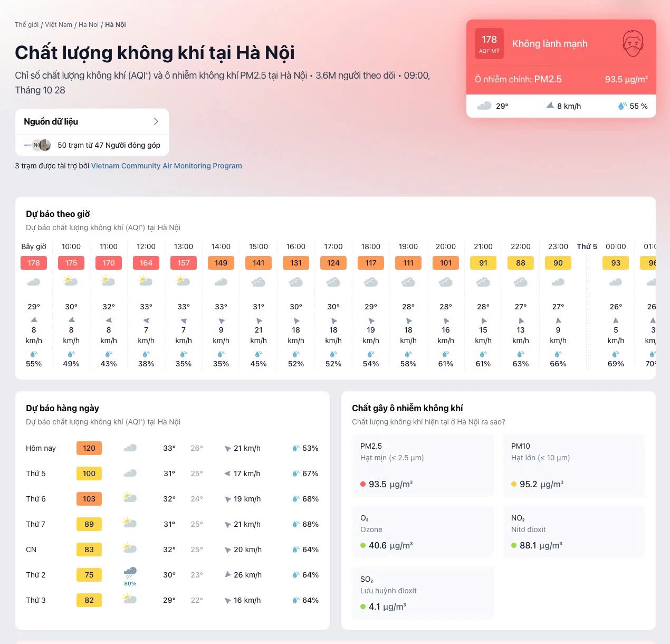Click the partly sunny icon under 10:00

click(71, 281)
